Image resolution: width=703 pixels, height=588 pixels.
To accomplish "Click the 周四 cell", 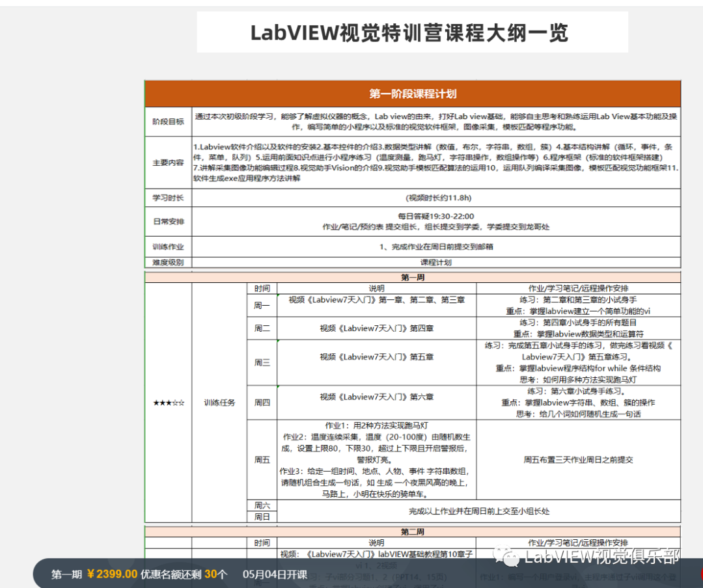I will [262, 403].
